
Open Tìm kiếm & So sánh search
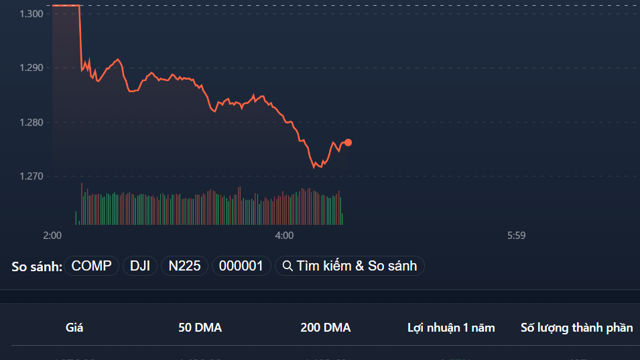(x=350, y=266)
